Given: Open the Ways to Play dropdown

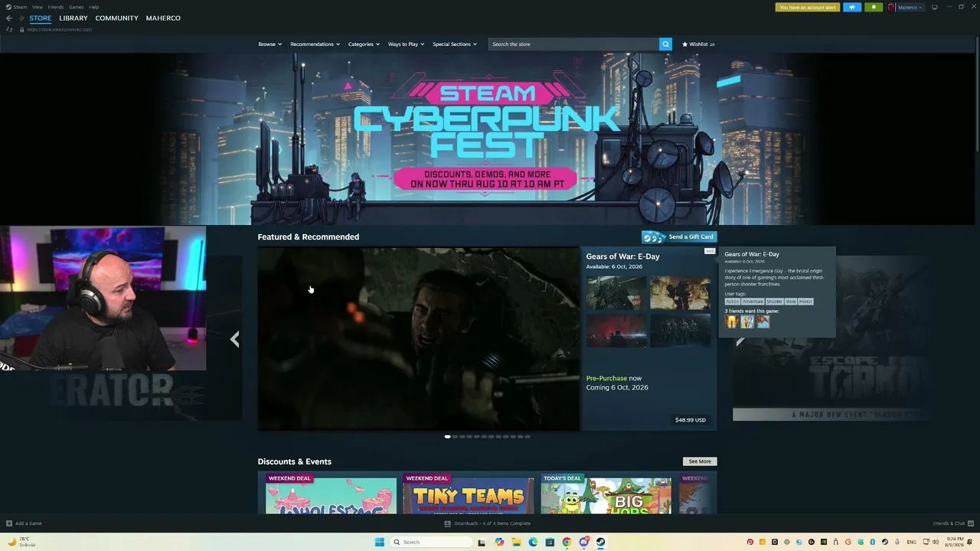Looking at the screenshot, I should click(x=407, y=44).
